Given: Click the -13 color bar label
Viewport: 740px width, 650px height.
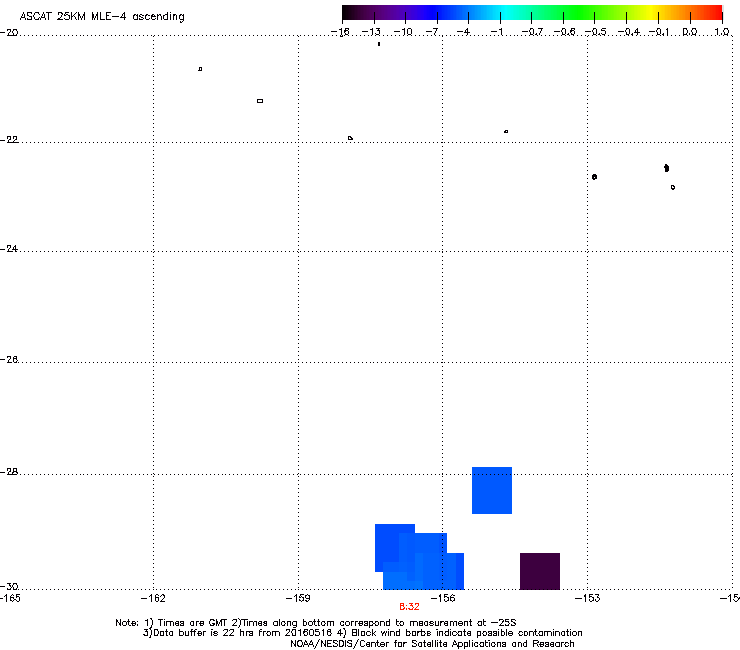Looking at the screenshot, I should pos(371,32).
